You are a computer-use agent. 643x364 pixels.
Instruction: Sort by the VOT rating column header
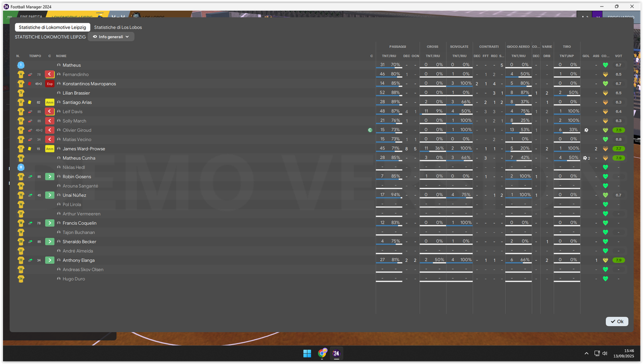pyautogui.click(x=618, y=56)
